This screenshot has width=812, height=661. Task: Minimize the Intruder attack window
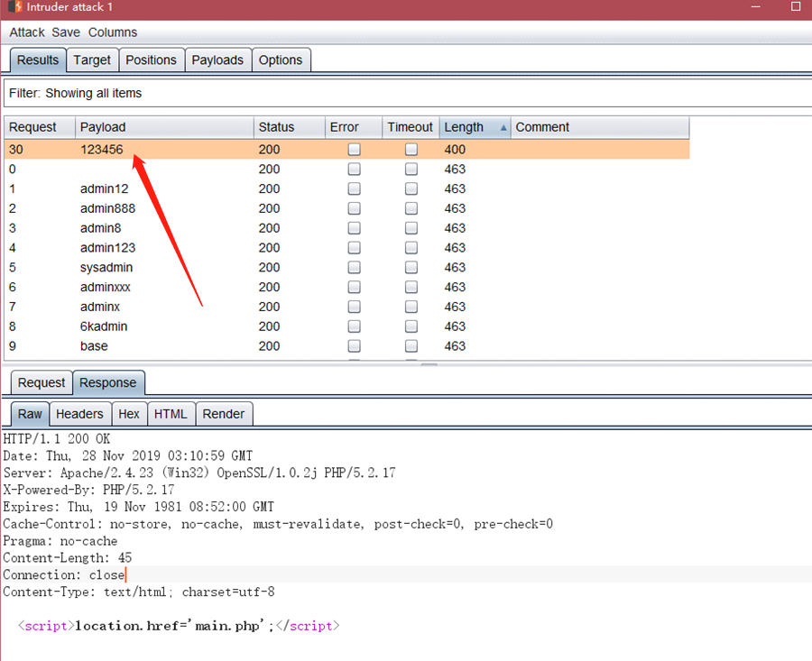(x=755, y=6)
